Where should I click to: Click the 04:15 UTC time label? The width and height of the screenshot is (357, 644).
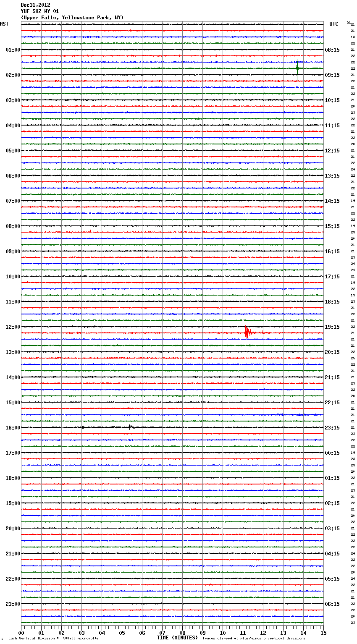coord(332,554)
